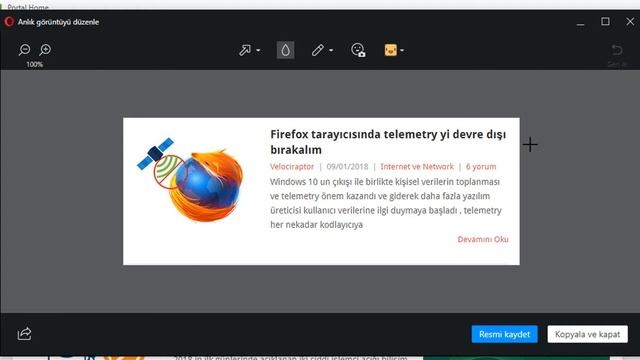The width and height of the screenshot is (640, 360).
Task: Click the 6 yorum comments text
Action: [481, 167]
